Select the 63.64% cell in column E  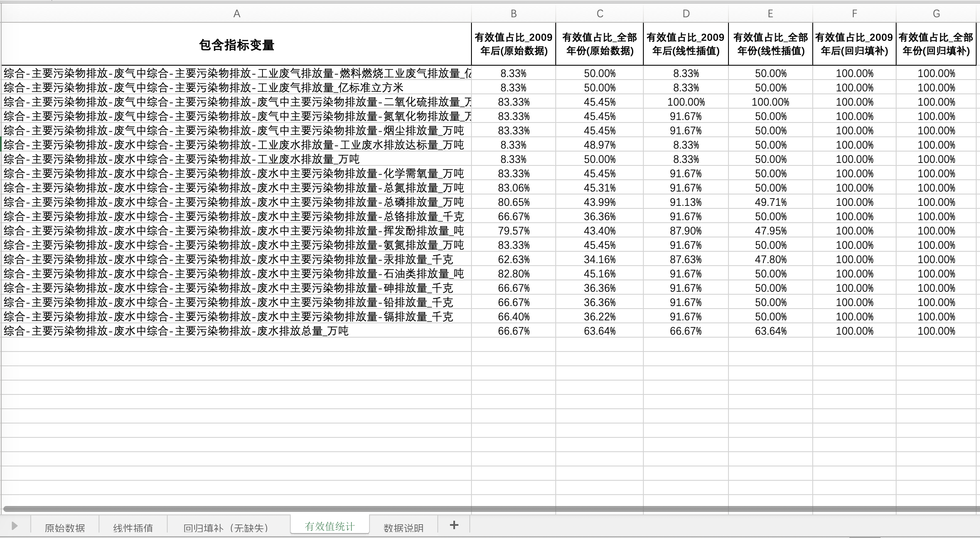(771, 331)
